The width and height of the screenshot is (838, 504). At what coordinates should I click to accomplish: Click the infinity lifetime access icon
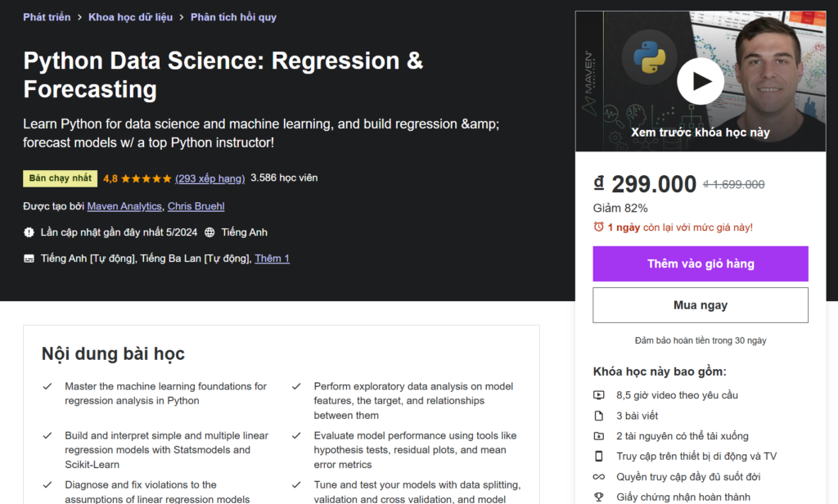599,477
